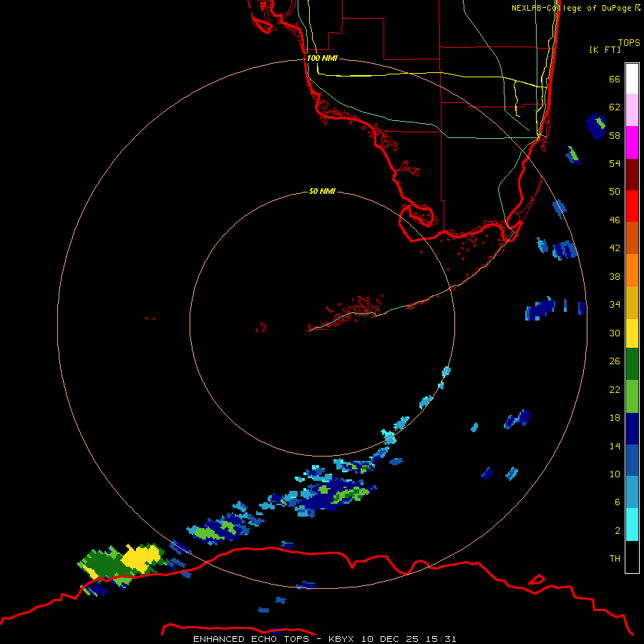644x644 pixels.
Task: Click the legend value "34"
Action: click(615, 304)
